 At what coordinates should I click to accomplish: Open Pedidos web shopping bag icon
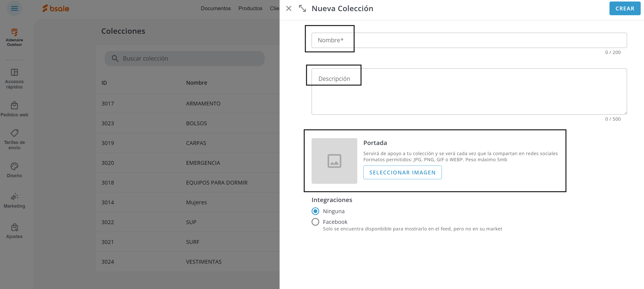[x=14, y=105]
